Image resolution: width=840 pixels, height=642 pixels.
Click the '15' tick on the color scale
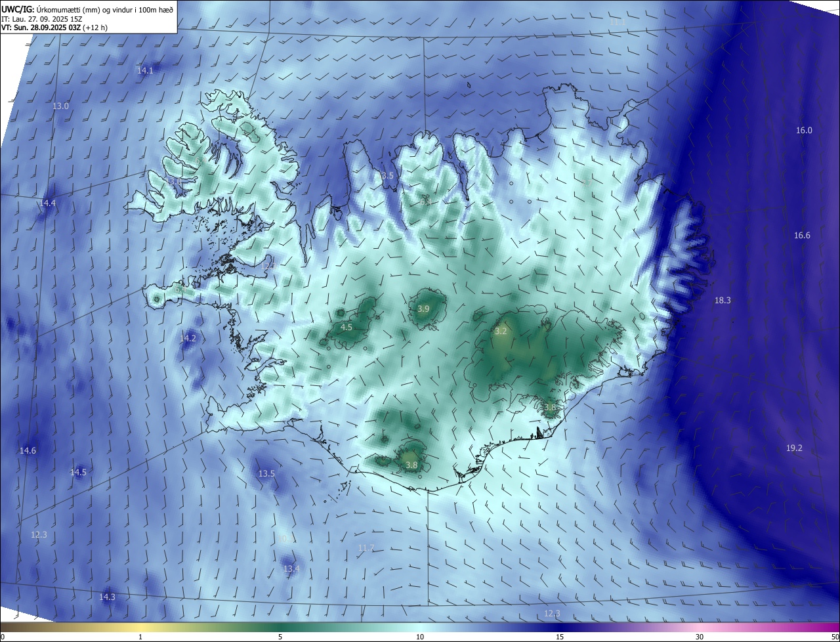pyautogui.click(x=560, y=637)
